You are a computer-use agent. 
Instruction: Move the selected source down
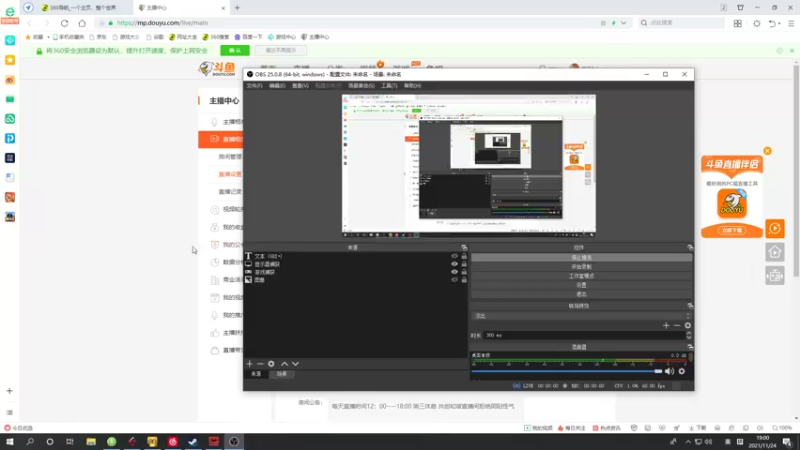click(295, 364)
